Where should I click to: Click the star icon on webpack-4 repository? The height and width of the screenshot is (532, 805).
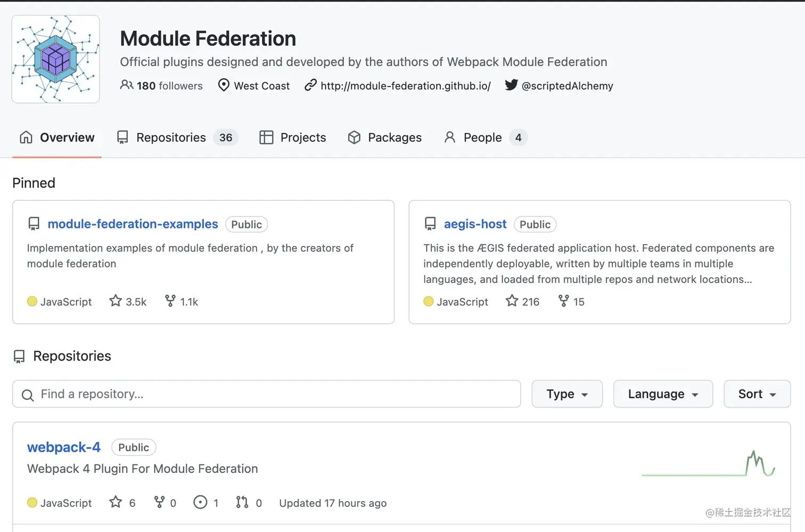116,502
